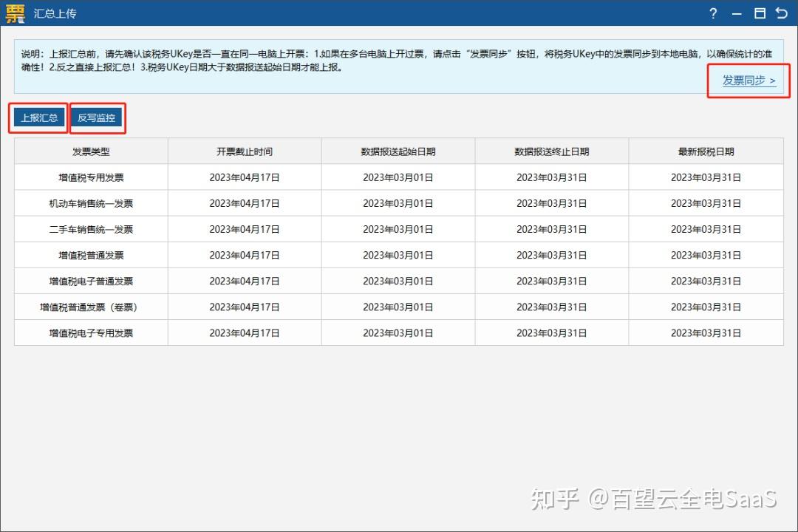Click 增值税普通发票（卷票）row date cell
Image resolution: width=798 pixels, height=532 pixels.
click(x=244, y=307)
